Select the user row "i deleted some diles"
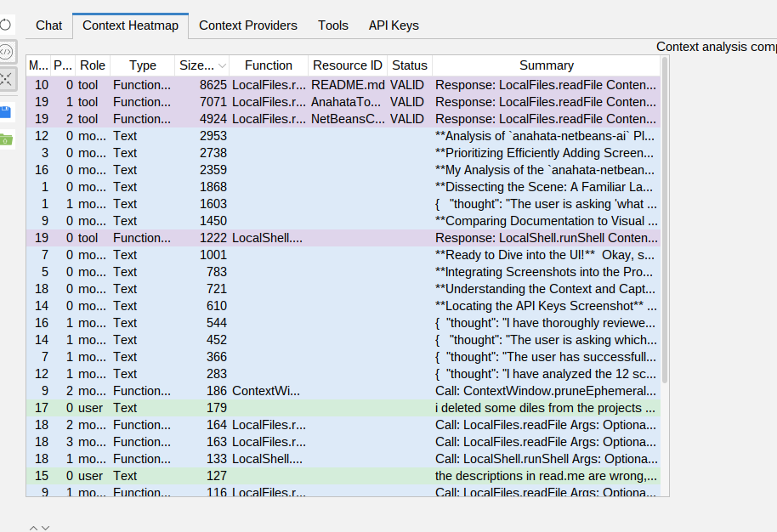 (x=340, y=408)
